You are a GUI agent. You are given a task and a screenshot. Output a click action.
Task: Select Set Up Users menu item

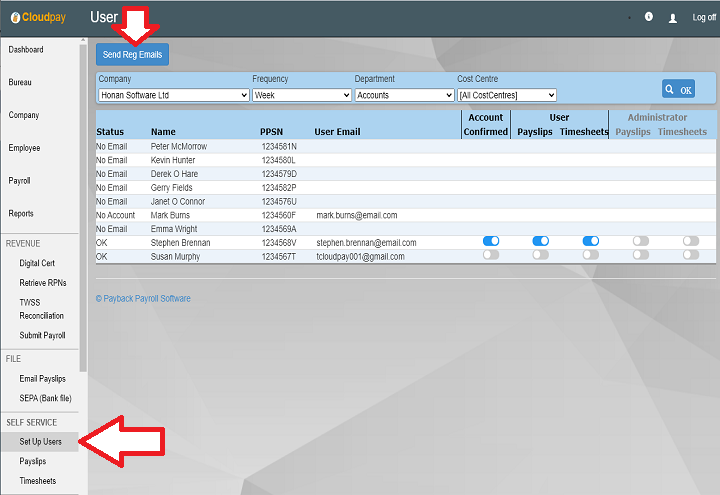coord(40,442)
